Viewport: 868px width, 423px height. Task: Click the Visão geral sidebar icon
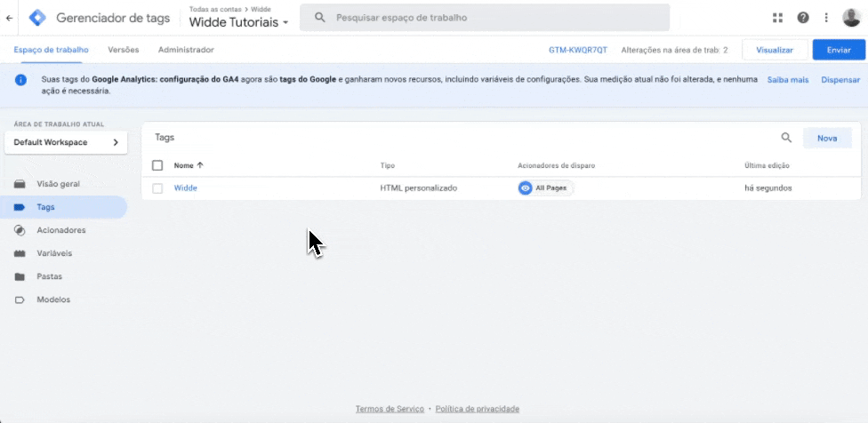point(20,184)
